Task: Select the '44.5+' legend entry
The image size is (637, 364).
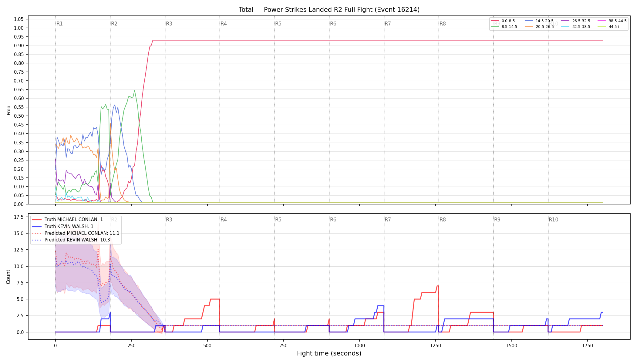Action: (609, 27)
